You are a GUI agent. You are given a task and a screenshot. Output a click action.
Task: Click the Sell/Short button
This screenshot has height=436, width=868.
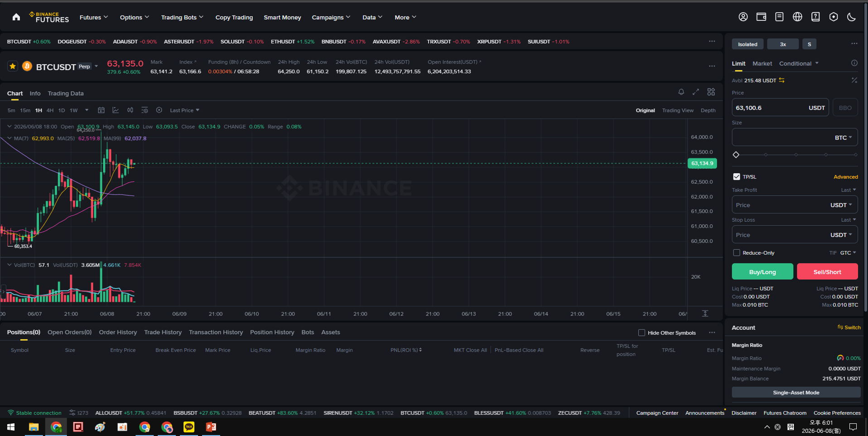[827, 271]
